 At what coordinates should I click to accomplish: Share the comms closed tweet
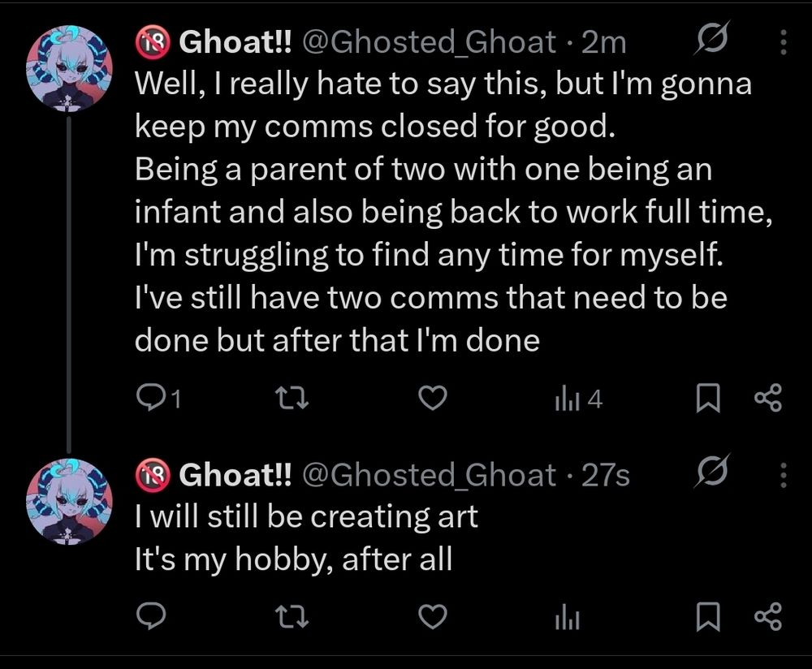[767, 398]
